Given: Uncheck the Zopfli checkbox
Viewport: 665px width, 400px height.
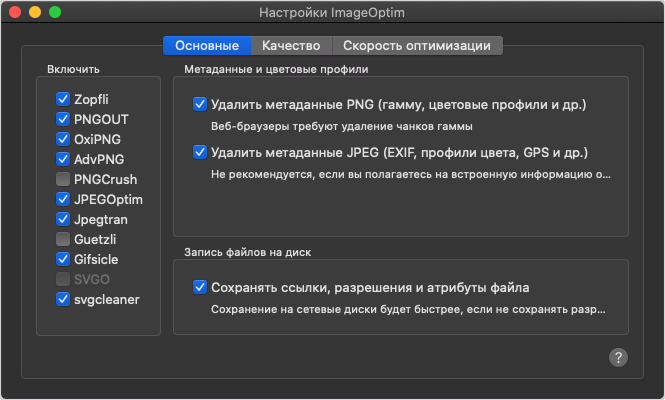Looking at the screenshot, I should [x=63, y=99].
